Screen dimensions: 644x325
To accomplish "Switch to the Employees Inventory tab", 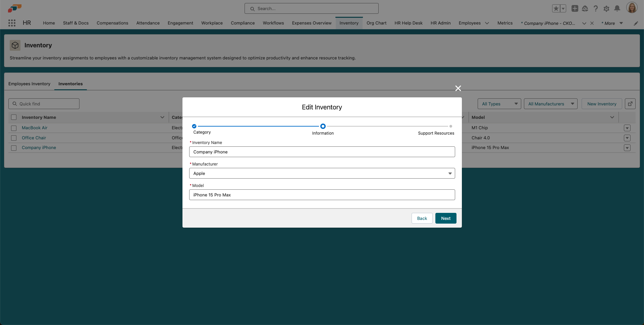I will point(29,84).
